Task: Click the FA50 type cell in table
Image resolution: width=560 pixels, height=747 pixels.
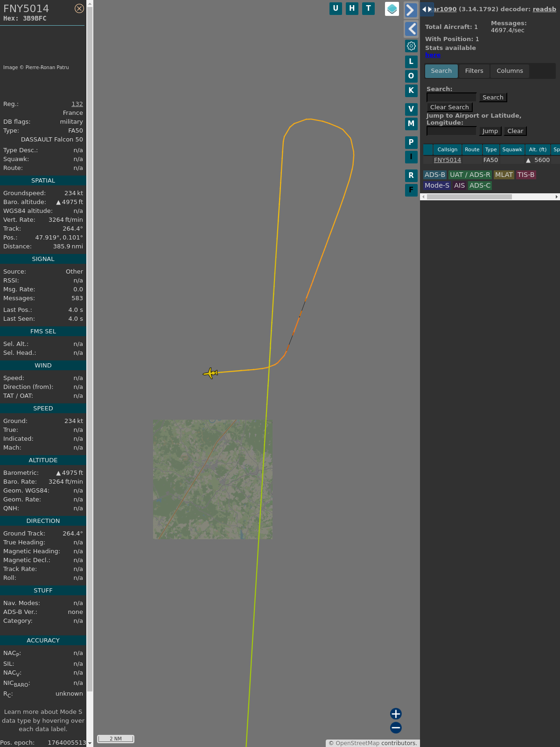Action: 490,160
